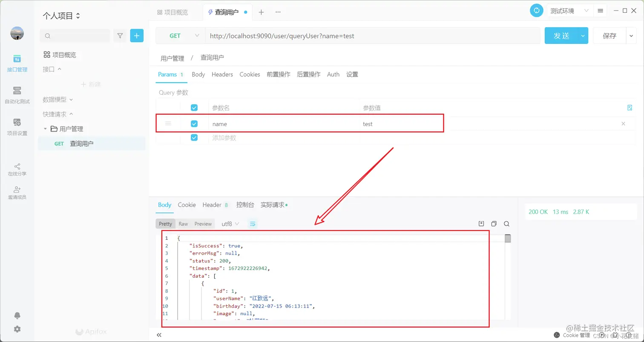Open 邀请成员 to invite members
This screenshot has width=644, height=342.
pyautogui.click(x=17, y=193)
